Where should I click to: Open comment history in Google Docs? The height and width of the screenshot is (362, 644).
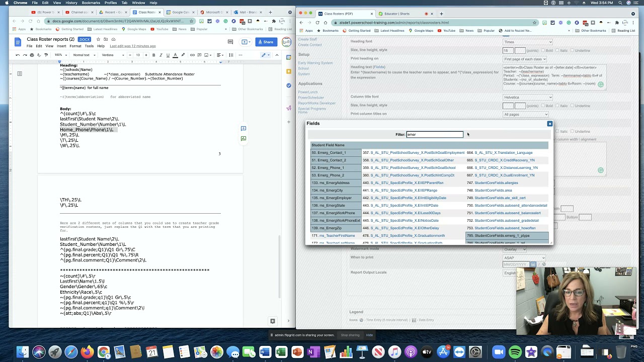click(x=230, y=42)
